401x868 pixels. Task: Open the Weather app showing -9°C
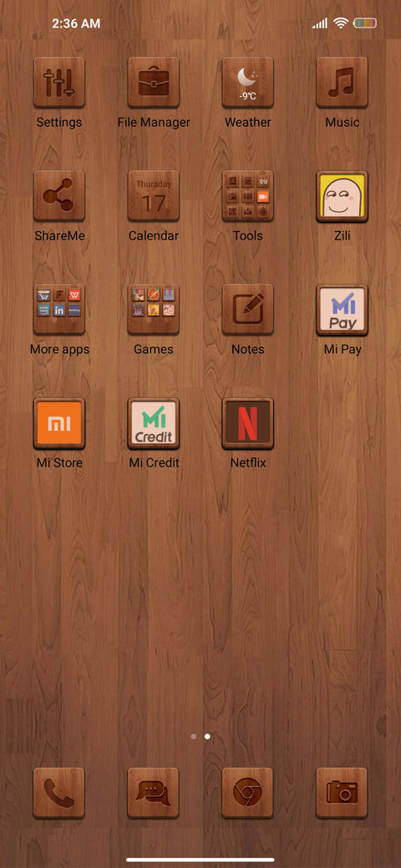[x=247, y=82]
